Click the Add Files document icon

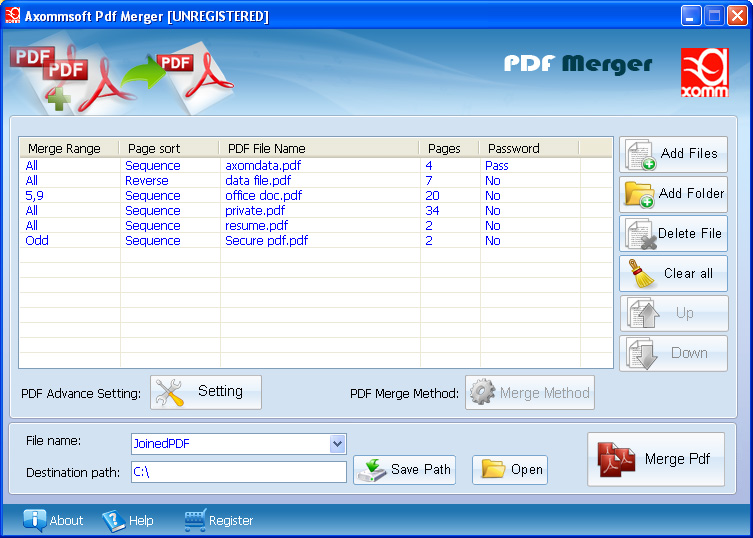(641, 155)
